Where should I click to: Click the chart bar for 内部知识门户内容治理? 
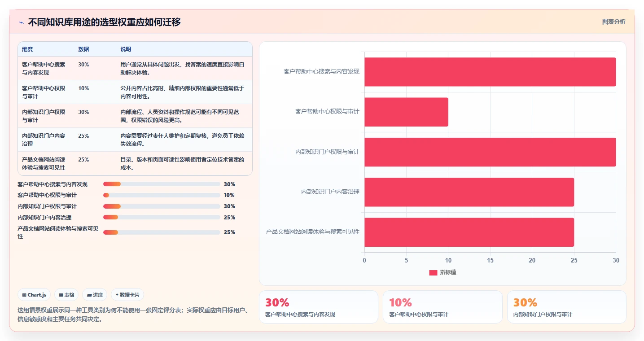(469, 192)
